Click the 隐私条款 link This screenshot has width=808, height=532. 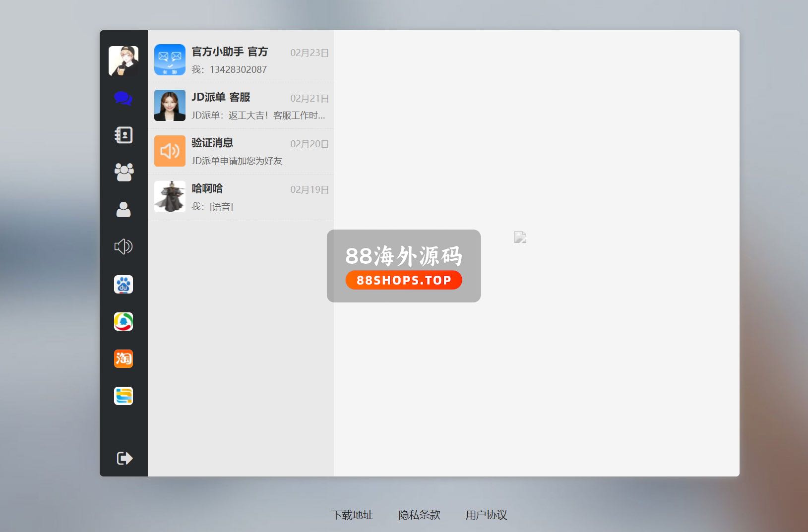click(x=419, y=515)
